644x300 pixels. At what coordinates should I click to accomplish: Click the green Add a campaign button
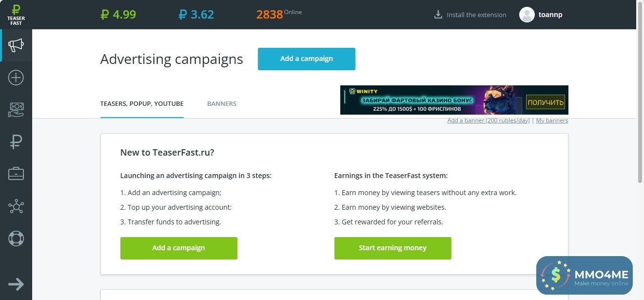178,248
